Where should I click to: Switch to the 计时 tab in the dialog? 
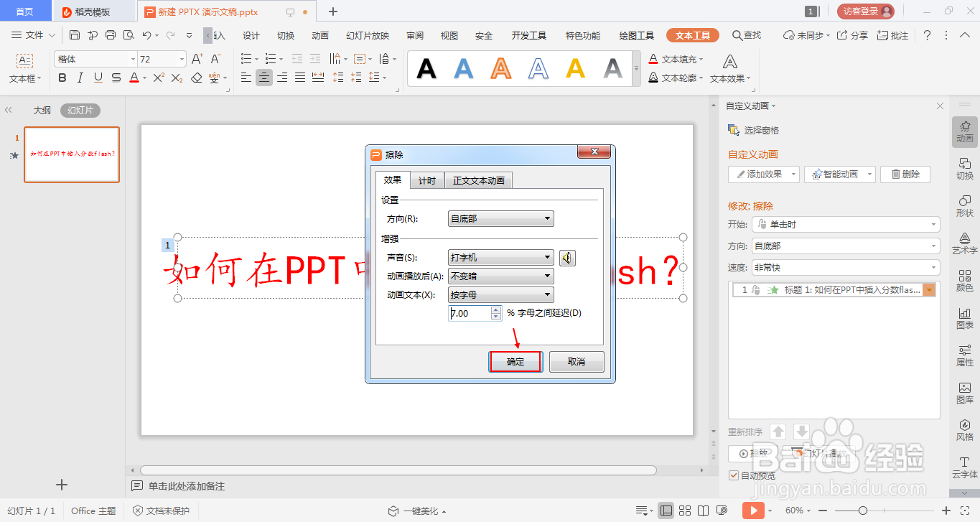[427, 180]
